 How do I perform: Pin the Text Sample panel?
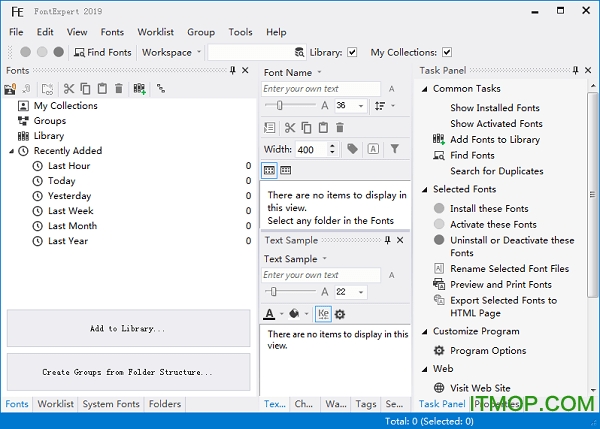(x=387, y=240)
